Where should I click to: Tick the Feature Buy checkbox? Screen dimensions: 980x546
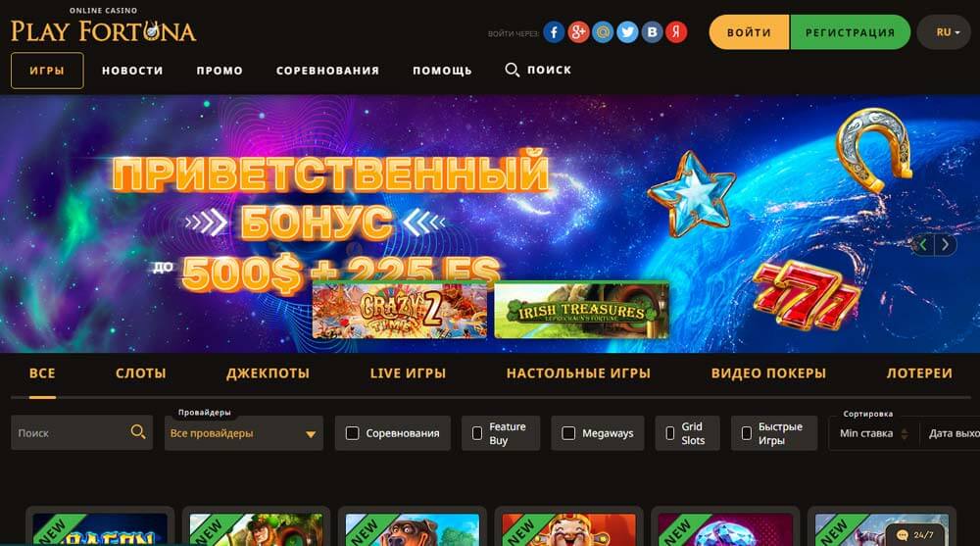(x=477, y=433)
